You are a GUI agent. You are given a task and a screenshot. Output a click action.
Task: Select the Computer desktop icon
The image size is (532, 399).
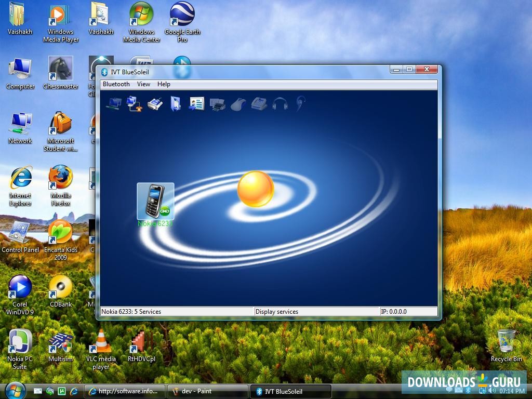click(20, 74)
